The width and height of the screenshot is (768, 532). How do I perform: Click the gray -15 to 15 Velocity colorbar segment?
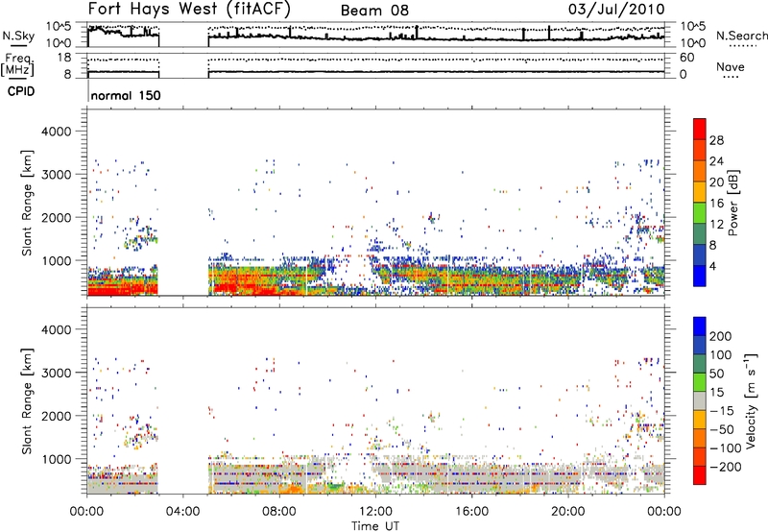tap(700, 400)
